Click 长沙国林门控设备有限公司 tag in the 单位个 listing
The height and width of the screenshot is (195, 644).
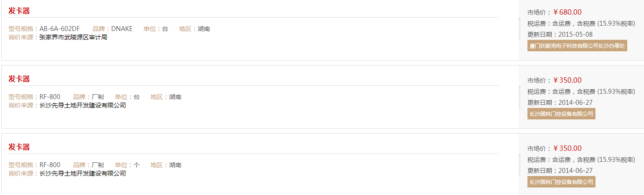[561, 182]
